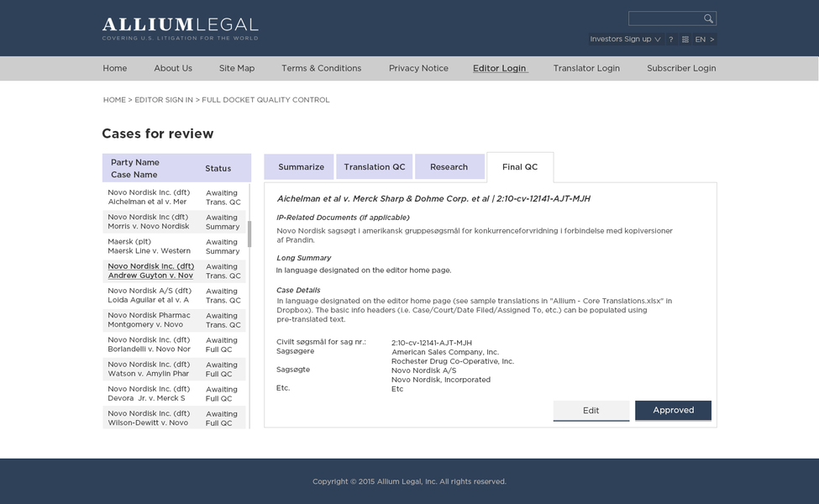819x504 pixels.
Task: Select the Borlandelli v. Novo Nor case
Action: [x=174, y=344]
